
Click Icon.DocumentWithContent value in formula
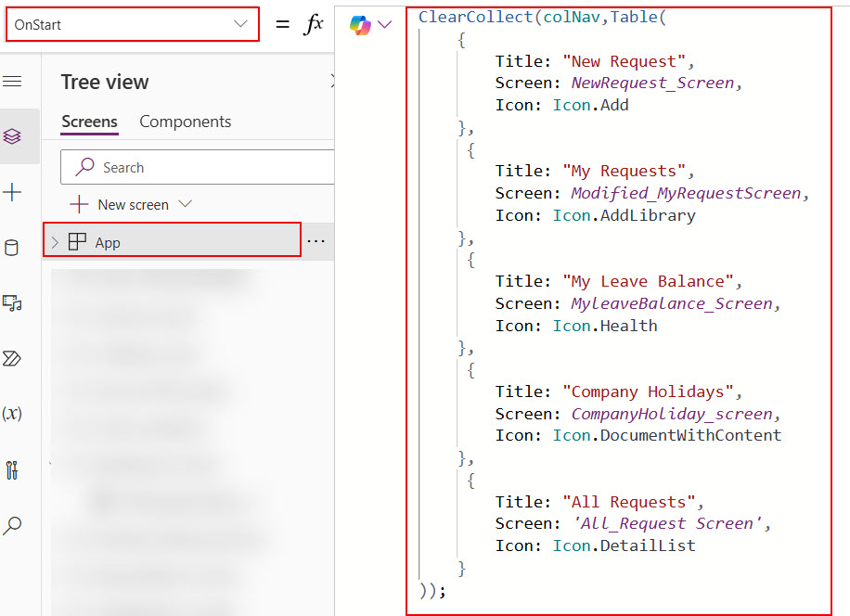[x=667, y=436]
